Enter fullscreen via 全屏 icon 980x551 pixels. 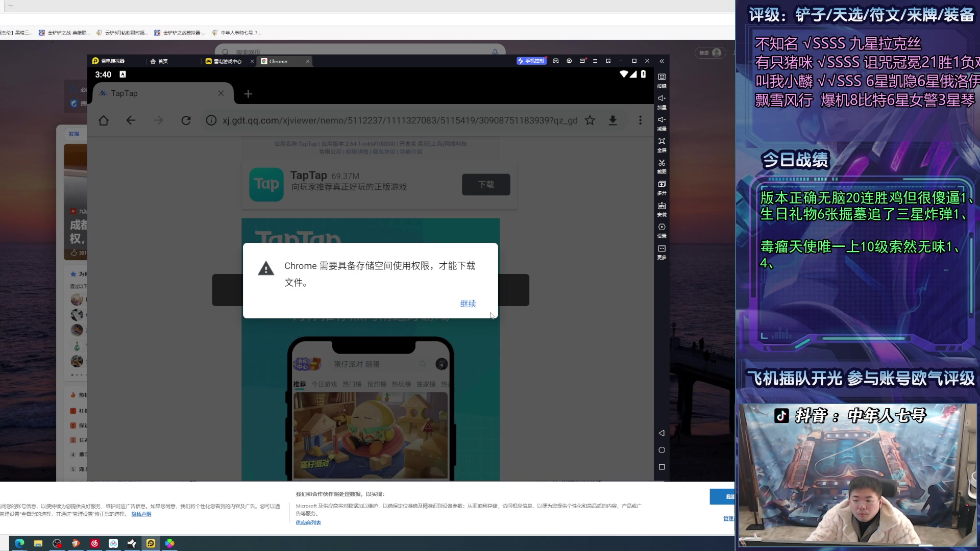[661, 144]
